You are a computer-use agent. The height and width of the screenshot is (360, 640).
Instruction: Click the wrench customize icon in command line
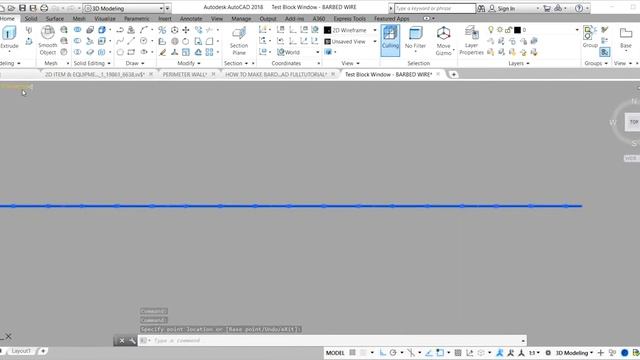click(x=132, y=340)
